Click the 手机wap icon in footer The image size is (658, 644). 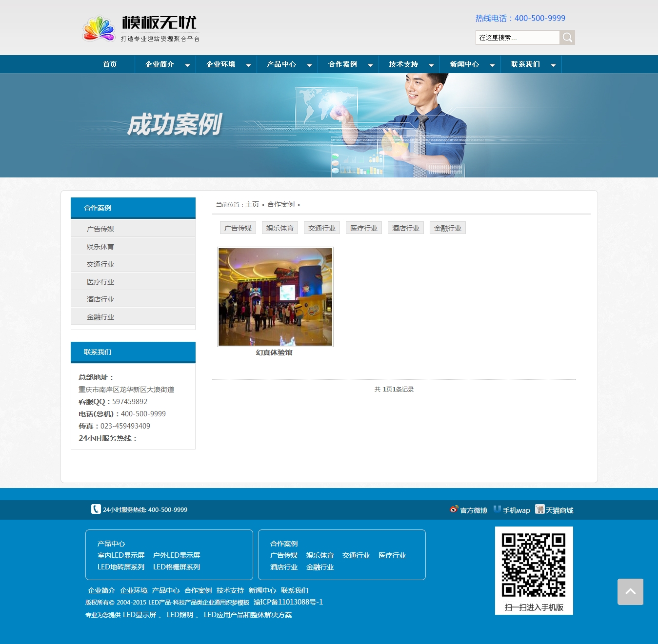click(497, 509)
